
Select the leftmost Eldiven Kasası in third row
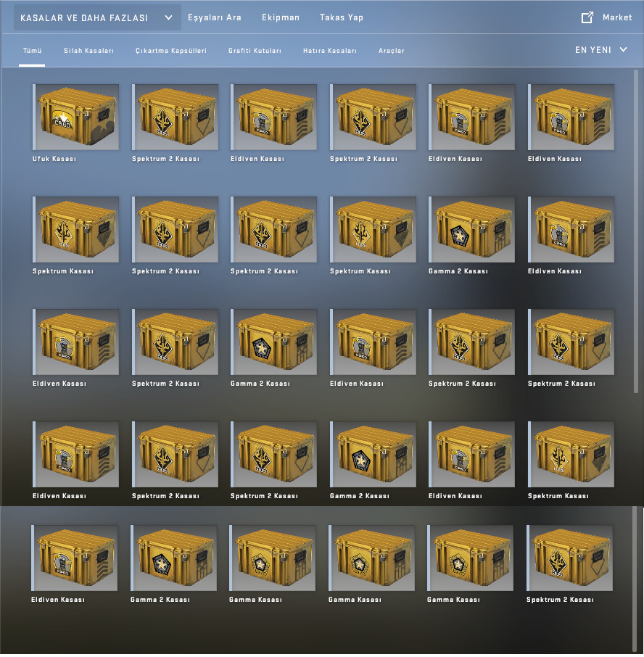click(x=76, y=342)
